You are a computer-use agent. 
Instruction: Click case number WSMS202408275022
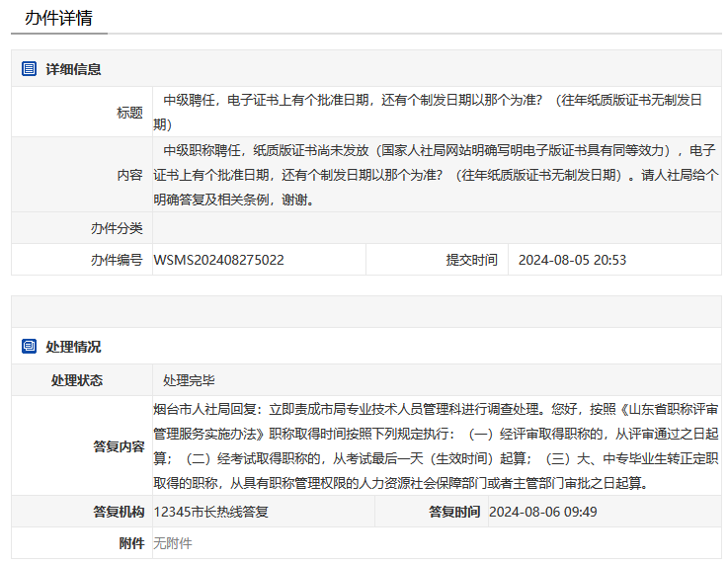click(219, 260)
